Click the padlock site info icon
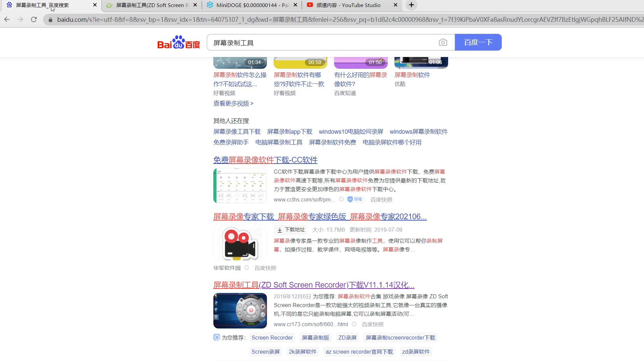 click(x=50, y=20)
